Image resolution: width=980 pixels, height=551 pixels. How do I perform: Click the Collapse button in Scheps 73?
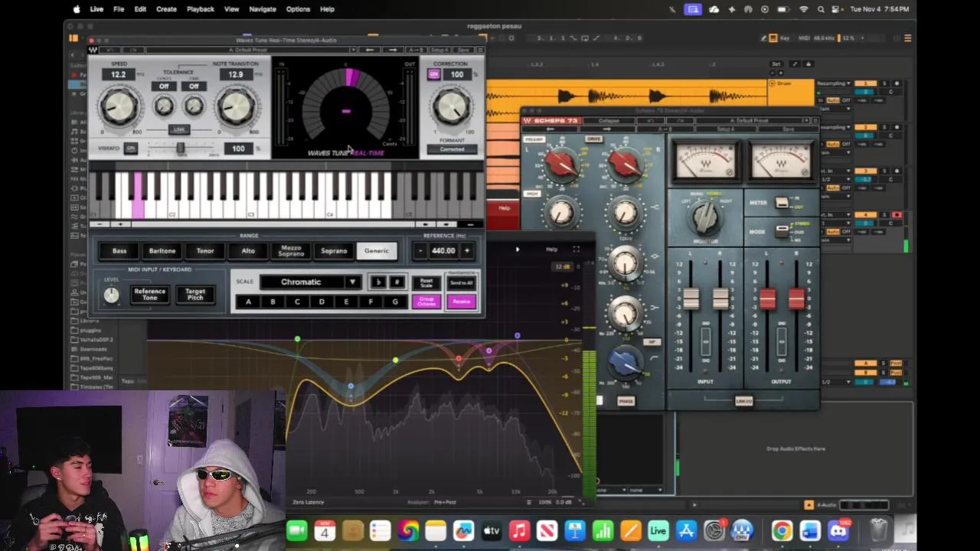tap(609, 121)
